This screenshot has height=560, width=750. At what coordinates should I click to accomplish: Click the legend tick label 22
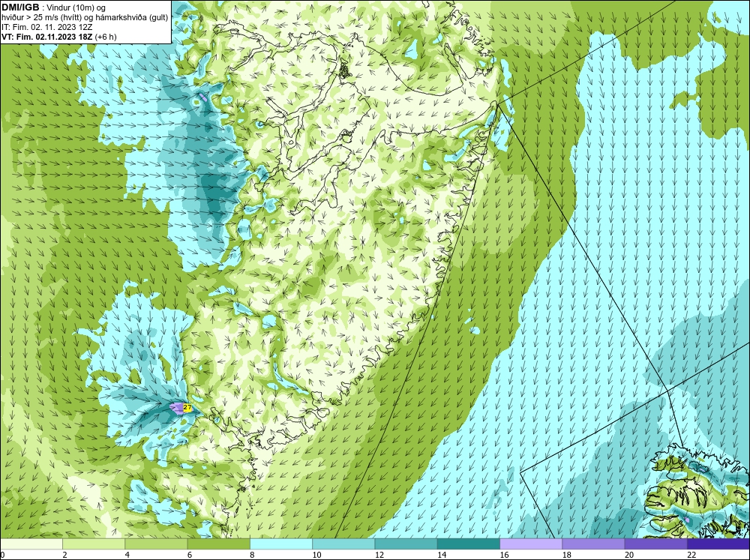click(x=691, y=555)
